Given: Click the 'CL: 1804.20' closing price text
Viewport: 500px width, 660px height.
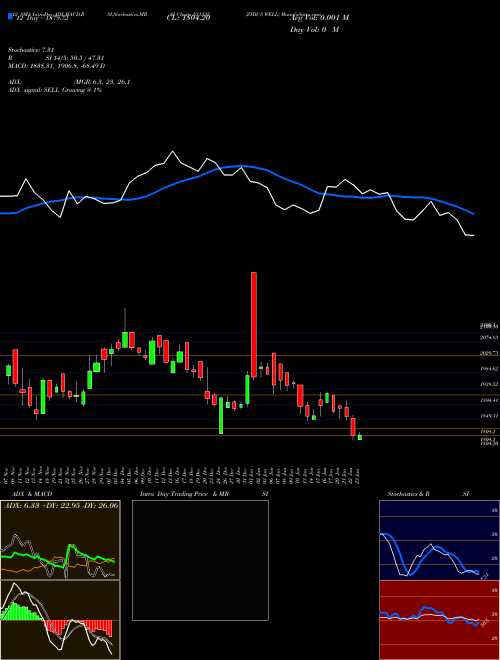Looking at the screenshot, I should point(188,17).
